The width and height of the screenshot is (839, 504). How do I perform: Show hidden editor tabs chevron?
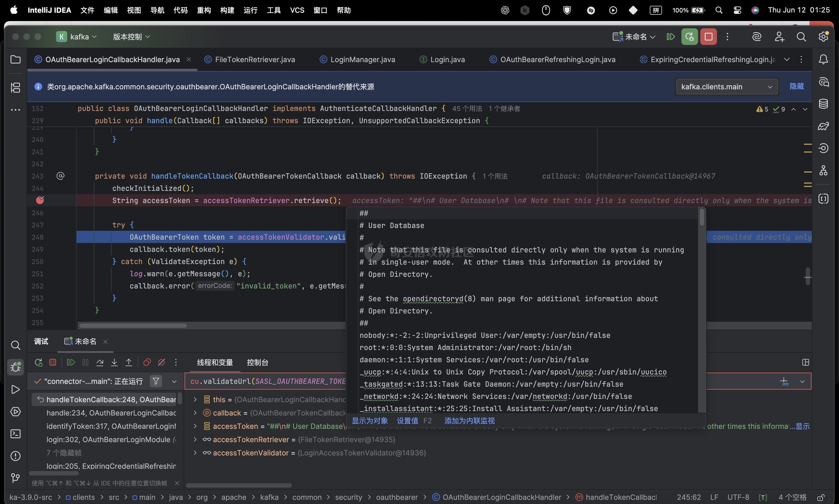[787, 59]
